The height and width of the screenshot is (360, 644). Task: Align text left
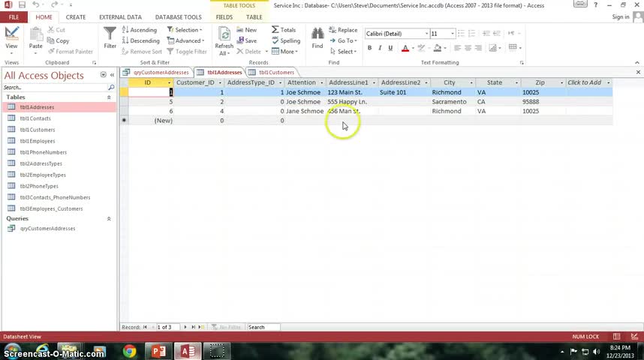[x=457, y=48]
